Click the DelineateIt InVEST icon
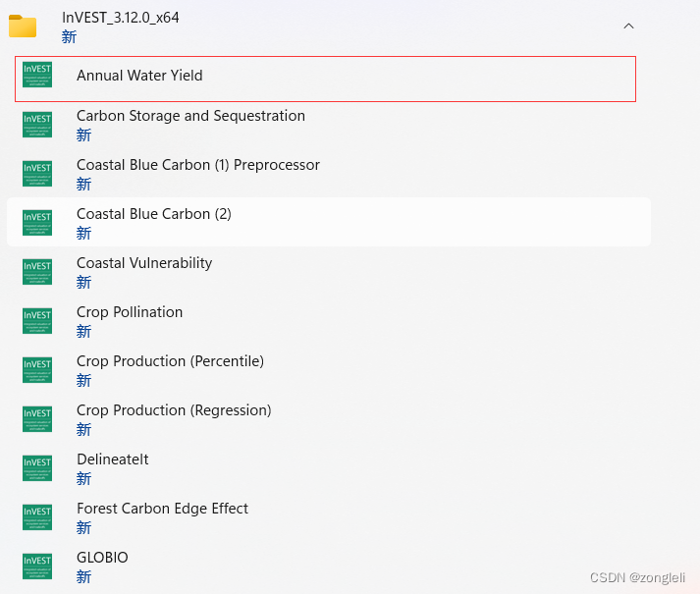700x594 pixels. click(x=37, y=468)
